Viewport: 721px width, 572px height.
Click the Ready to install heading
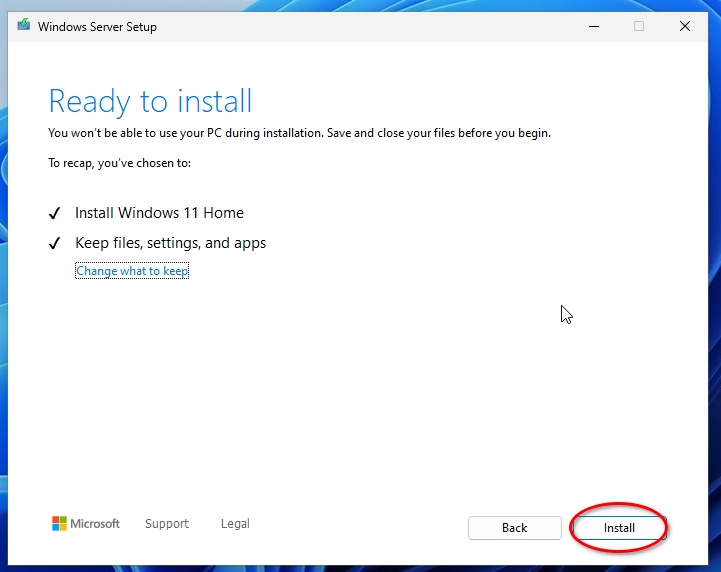tap(150, 101)
